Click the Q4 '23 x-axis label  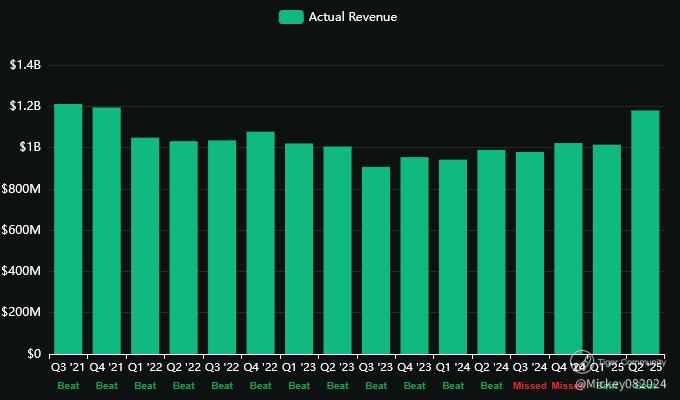pyautogui.click(x=415, y=368)
